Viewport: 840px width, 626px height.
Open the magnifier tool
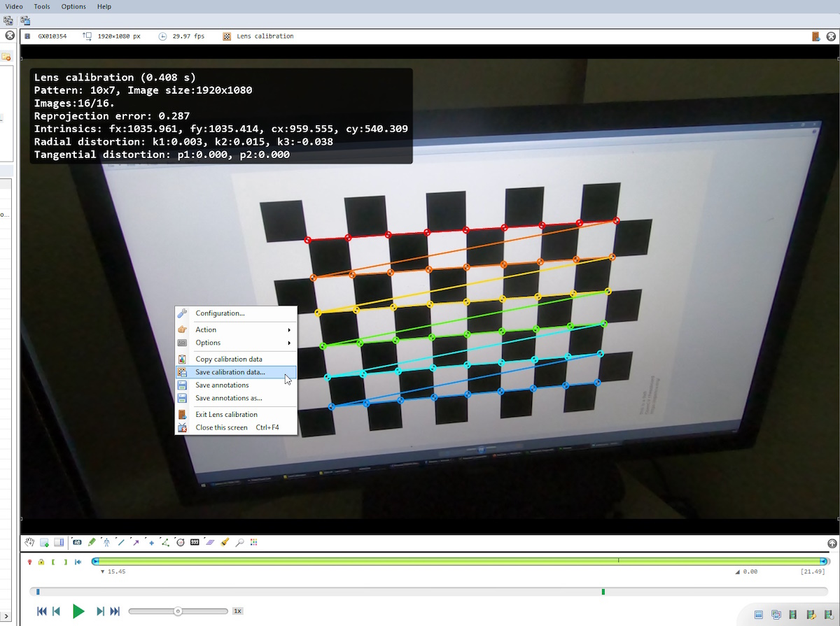239,542
